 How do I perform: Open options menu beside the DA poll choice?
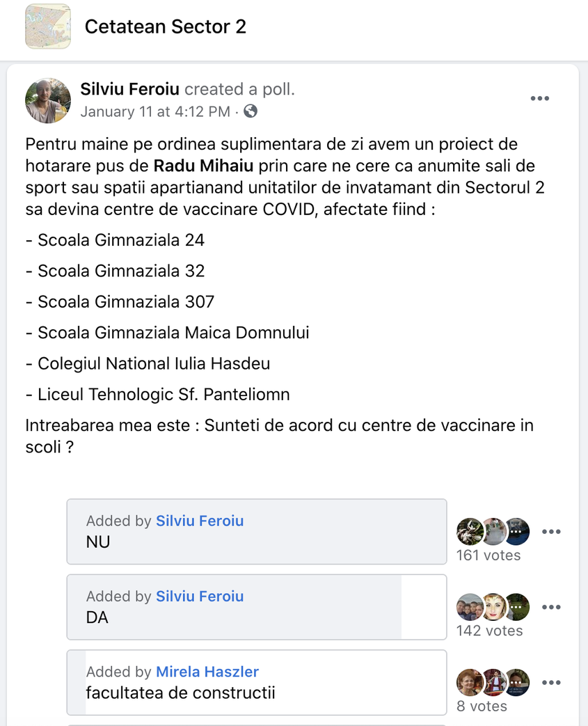coord(552,606)
